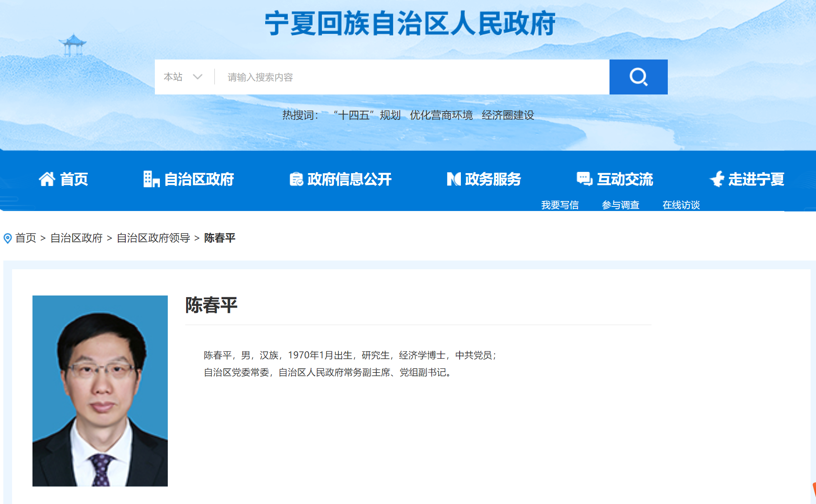This screenshot has height=504, width=816.
Task: Select 参与调查 submenu link
Action: click(x=621, y=205)
